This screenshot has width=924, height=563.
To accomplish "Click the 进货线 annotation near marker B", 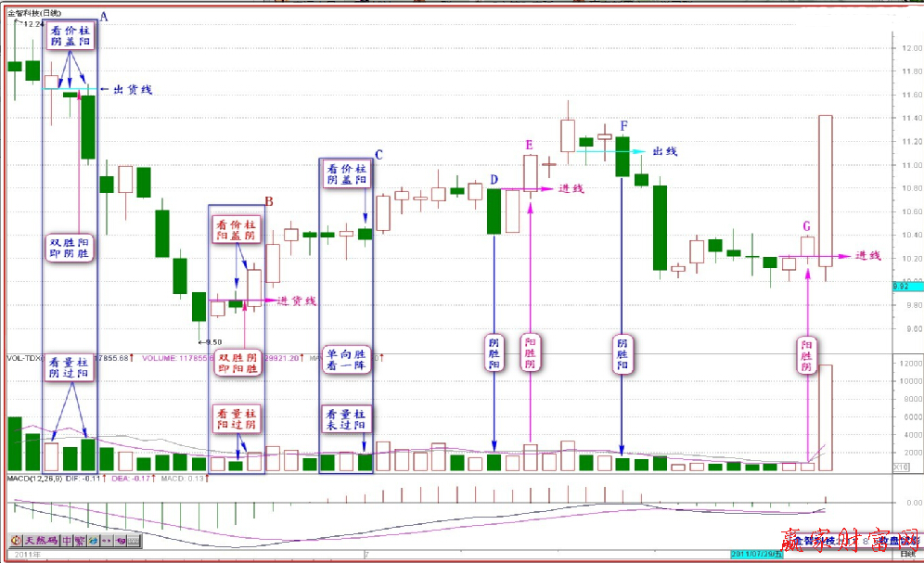I will (297, 301).
